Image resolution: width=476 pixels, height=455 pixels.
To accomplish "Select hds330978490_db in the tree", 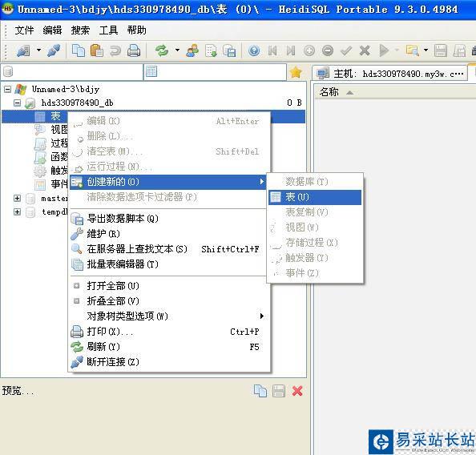I will tap(77, 103).
